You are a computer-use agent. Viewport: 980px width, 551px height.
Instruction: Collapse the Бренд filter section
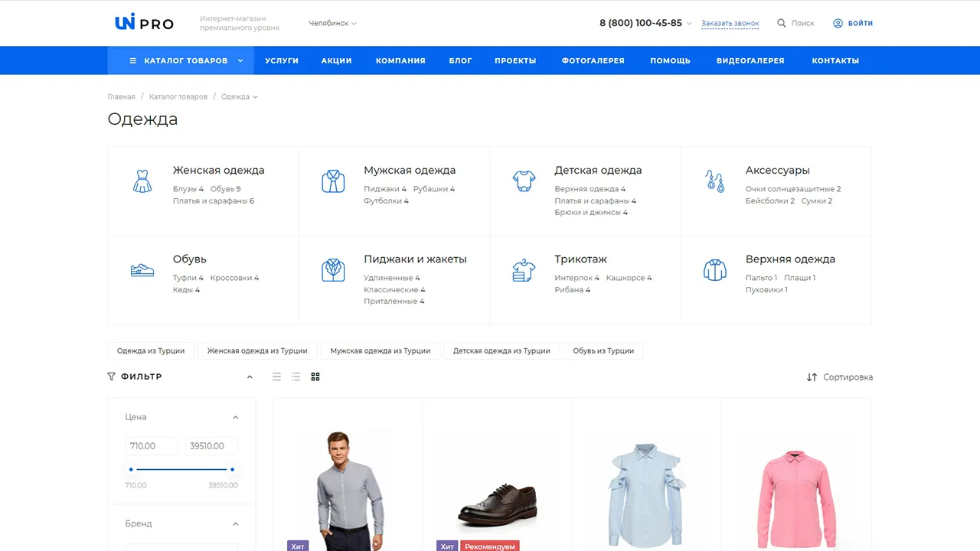pyautogui.click(x=235, y=524)
